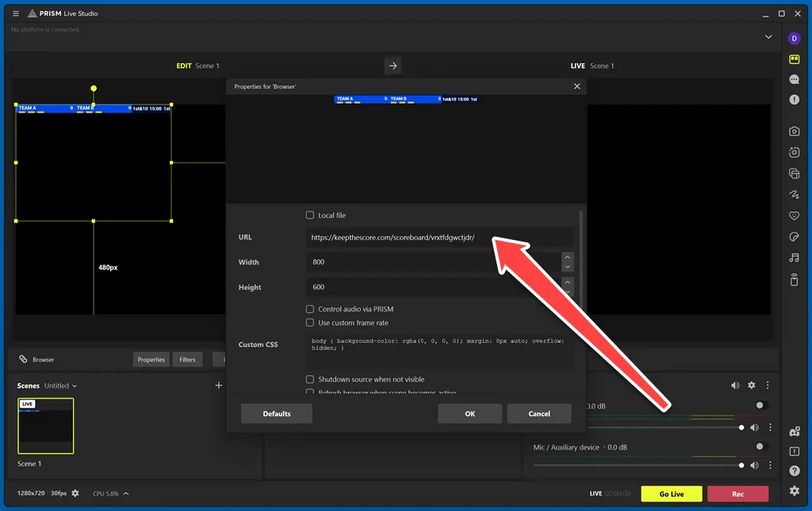Select the Scene 1 thumbnail

[45, 425]
